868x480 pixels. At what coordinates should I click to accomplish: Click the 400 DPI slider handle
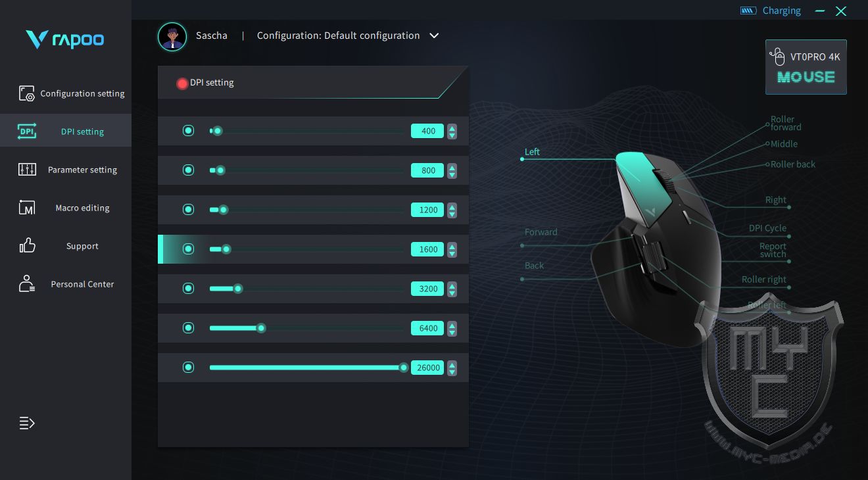point(218,131)
